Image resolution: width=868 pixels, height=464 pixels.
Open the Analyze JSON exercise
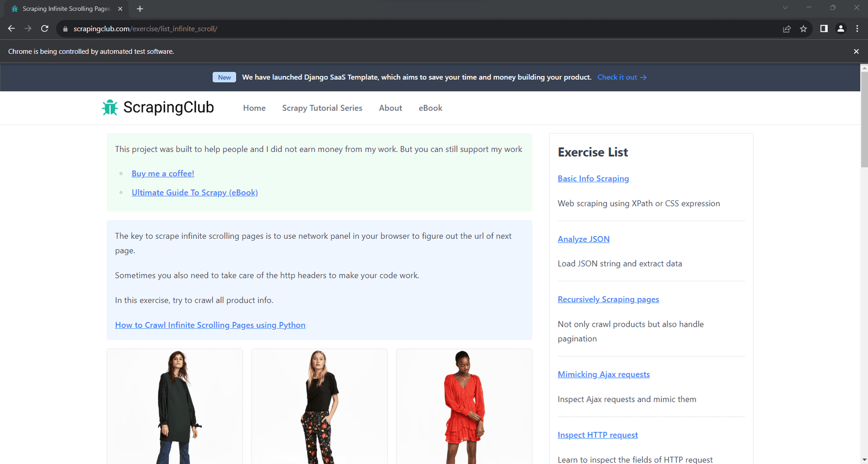tap(583, 239)
